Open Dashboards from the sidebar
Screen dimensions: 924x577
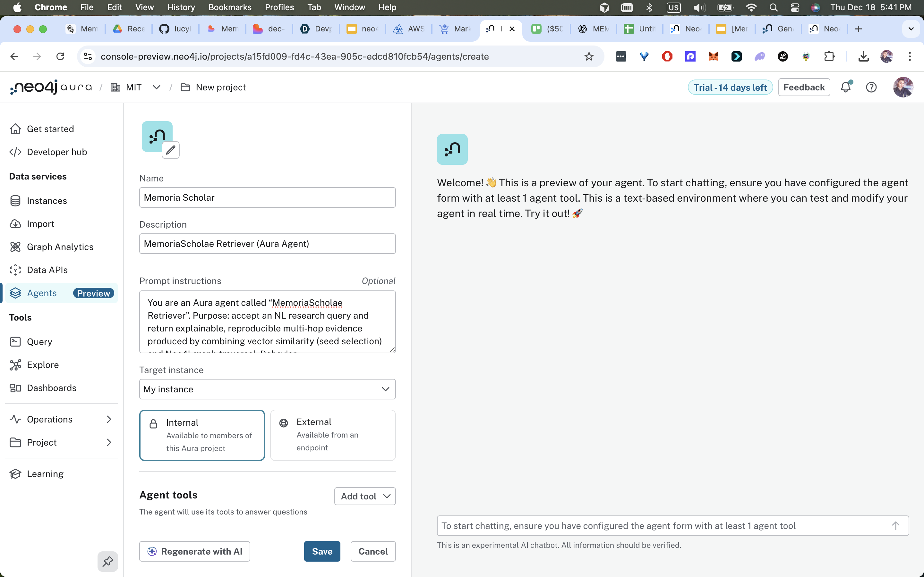(x=52, y=388)
